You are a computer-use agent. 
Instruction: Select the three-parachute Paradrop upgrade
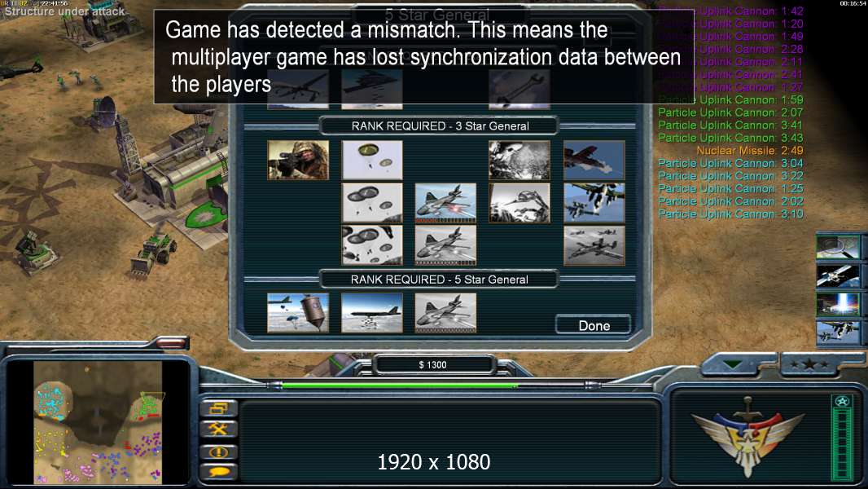pos(372,245)
